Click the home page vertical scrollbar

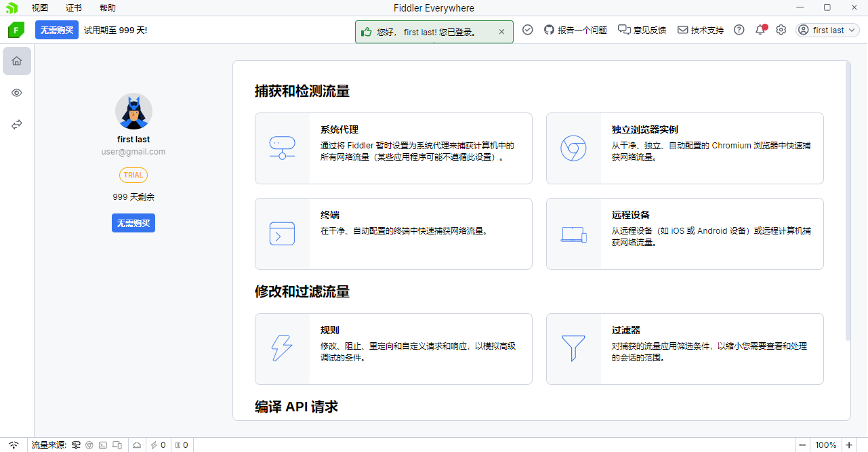pos(848,202)
